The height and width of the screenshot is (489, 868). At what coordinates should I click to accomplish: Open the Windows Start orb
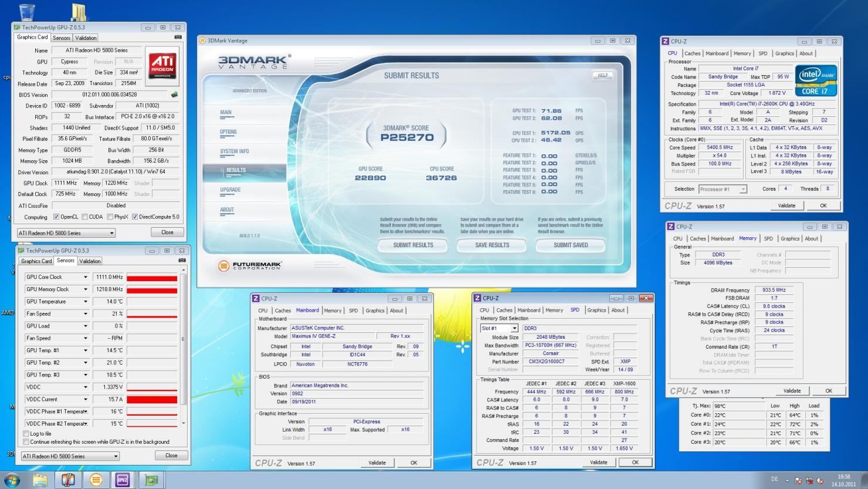(x=12, y=480)
